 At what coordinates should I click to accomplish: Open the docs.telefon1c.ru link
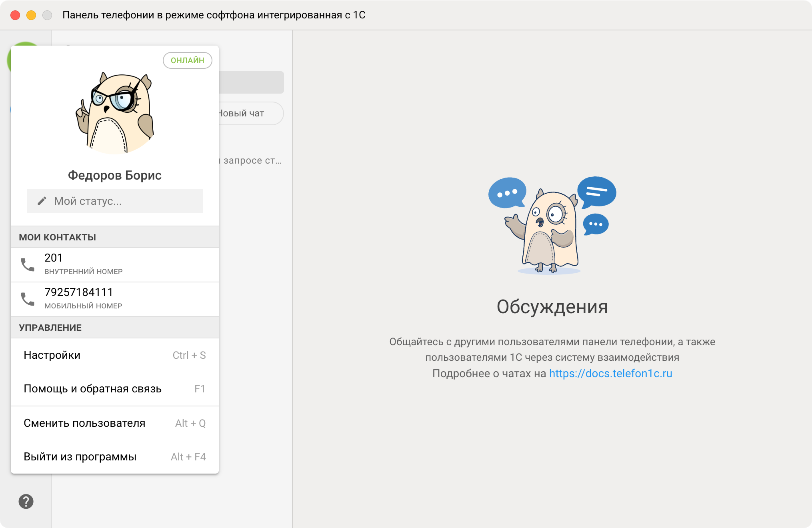pyautogui.click(x=610, y=374)
